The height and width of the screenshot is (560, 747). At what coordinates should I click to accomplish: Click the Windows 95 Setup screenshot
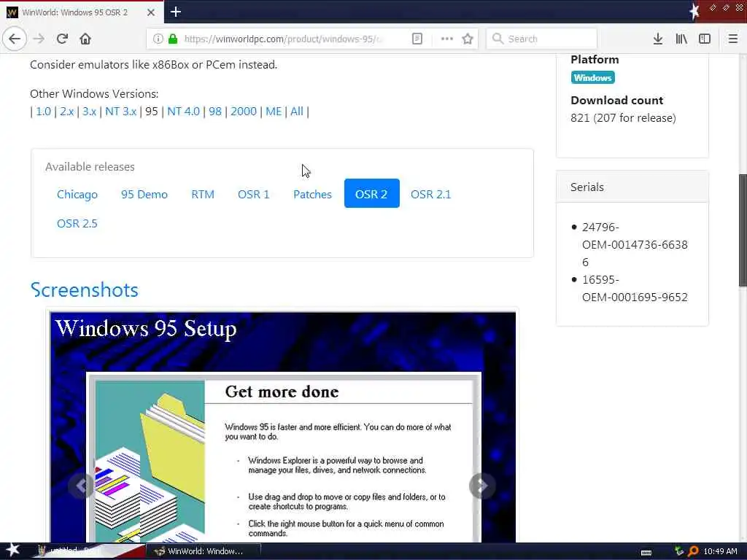click(x=282, y=427)
